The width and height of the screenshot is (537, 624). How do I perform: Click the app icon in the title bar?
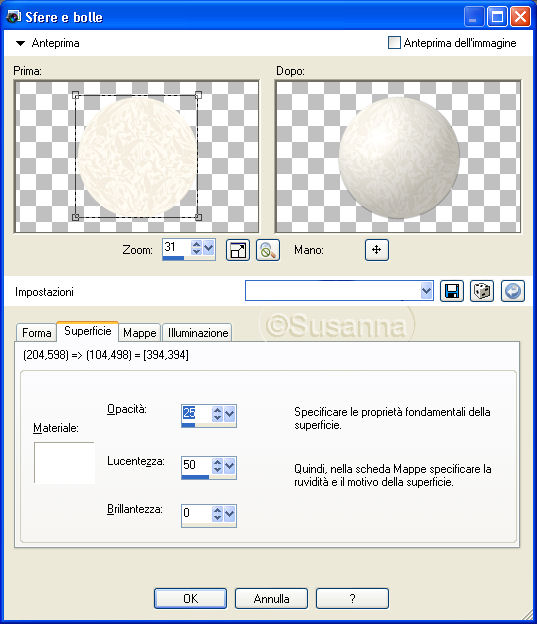coord(14,17)
